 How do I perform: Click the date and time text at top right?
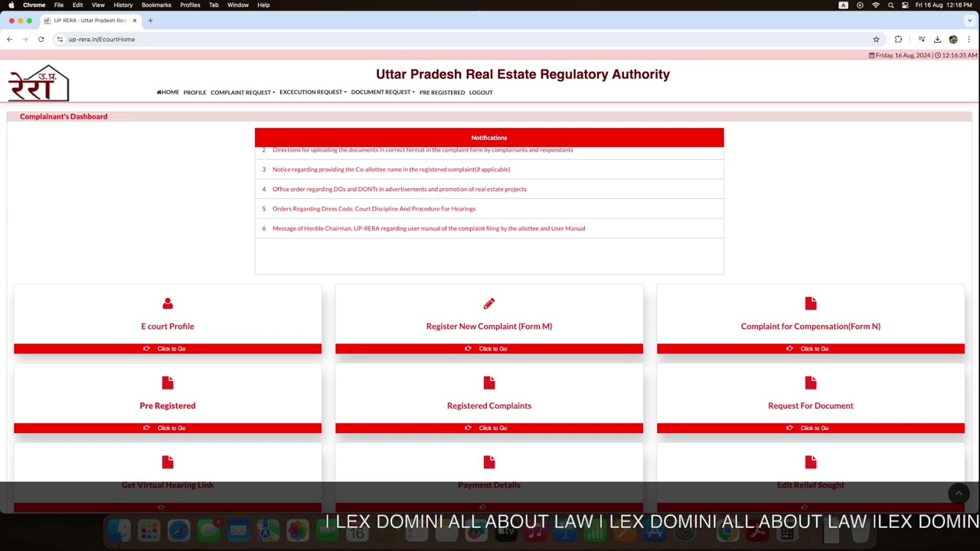(x=923, y=55)
